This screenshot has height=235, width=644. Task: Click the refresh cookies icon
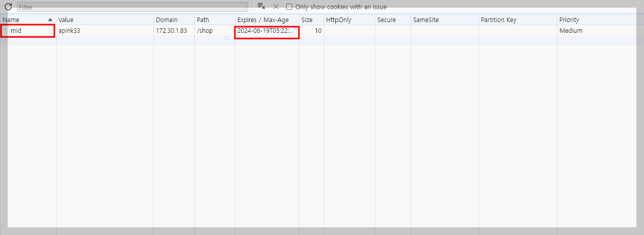pos(8,7)
